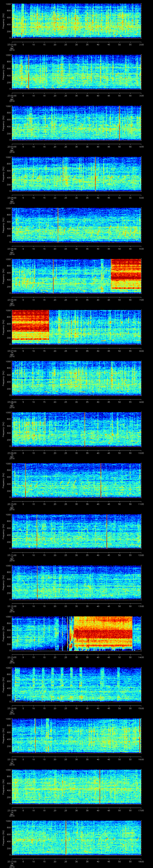Click the 30-second tick label under 23:08:00 panel
This screenshot has width=153, height=868.
pos(77,402)
